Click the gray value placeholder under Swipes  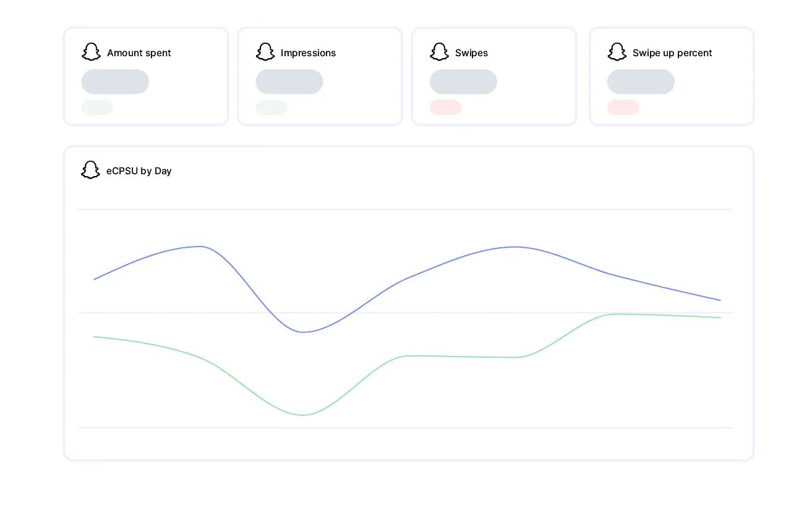463,82
